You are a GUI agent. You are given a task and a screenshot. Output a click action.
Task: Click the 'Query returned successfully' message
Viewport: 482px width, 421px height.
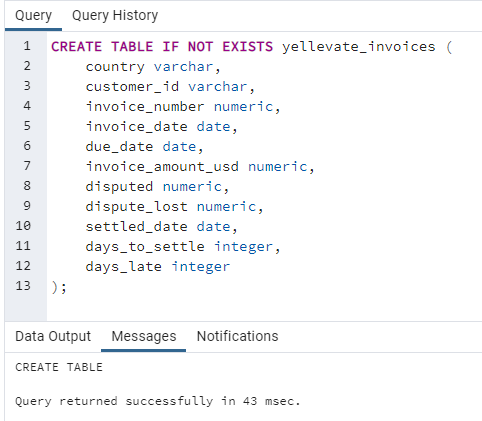click(x=158, y=401)
